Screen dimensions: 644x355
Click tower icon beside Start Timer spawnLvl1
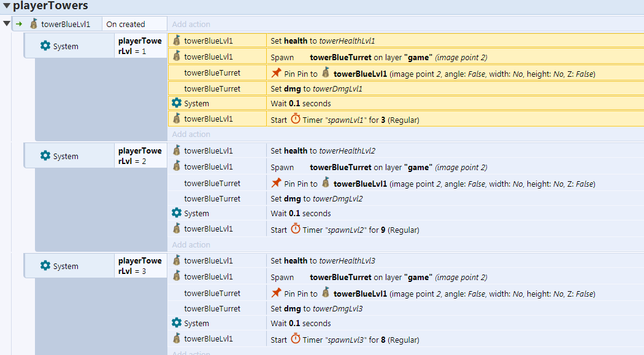pos(177,119)
